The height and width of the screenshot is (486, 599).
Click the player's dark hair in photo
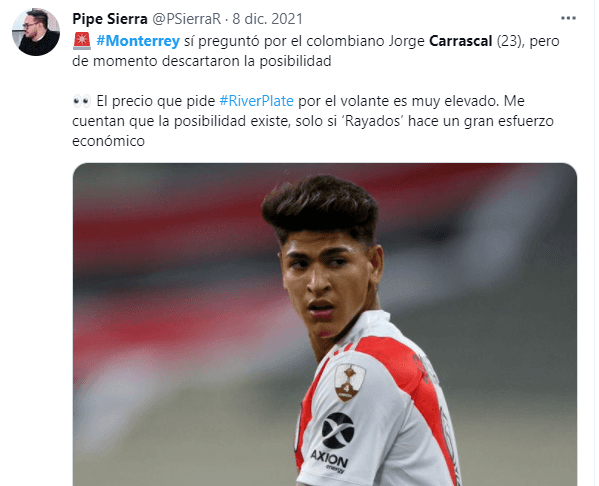click(320, 206)
